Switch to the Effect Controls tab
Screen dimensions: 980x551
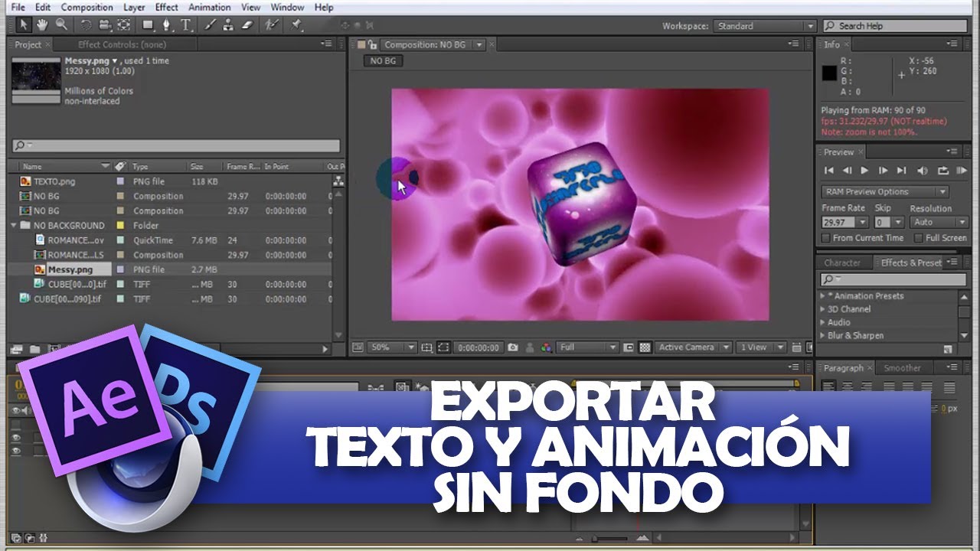pos(122,45)
